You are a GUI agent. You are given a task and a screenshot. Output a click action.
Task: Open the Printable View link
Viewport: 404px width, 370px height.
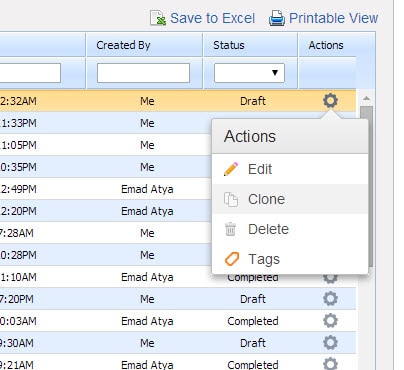pyautogui.click(x=333, y=18)
